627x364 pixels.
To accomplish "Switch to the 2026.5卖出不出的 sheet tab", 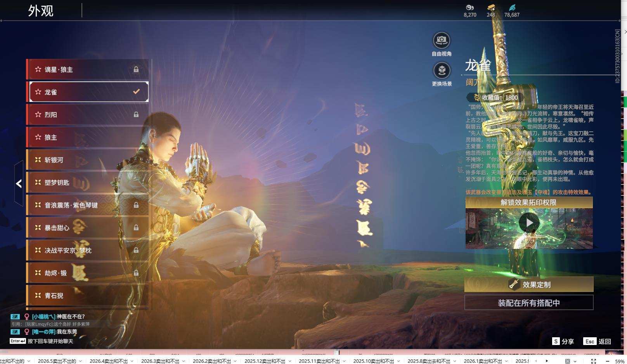I will tap(57, 361).
